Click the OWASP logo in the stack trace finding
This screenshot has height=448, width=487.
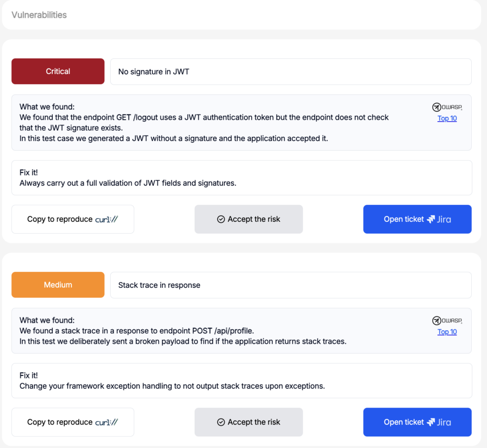point(447,321)
